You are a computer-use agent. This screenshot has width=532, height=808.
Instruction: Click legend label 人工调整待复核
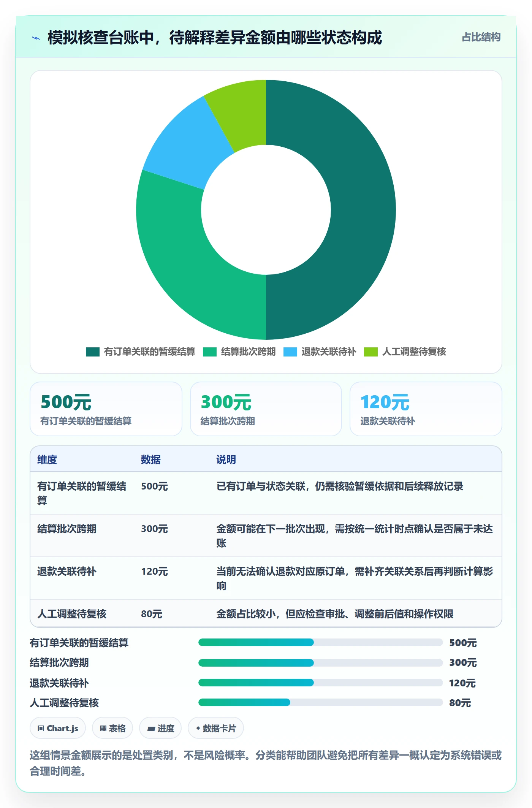click(414, 352)
